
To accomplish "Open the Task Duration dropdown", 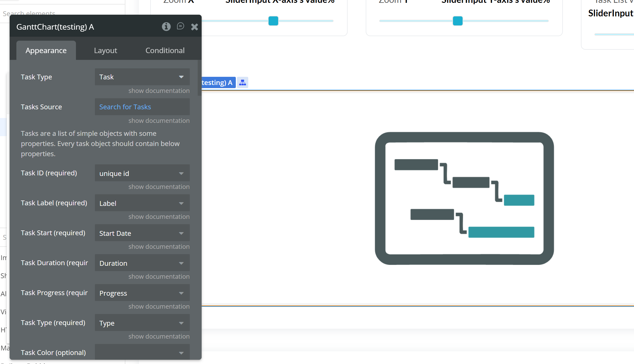I will 142,263.
